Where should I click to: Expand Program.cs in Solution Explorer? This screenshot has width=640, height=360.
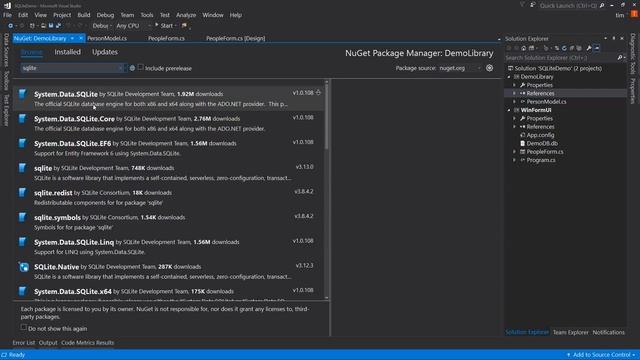click(514, 160)
